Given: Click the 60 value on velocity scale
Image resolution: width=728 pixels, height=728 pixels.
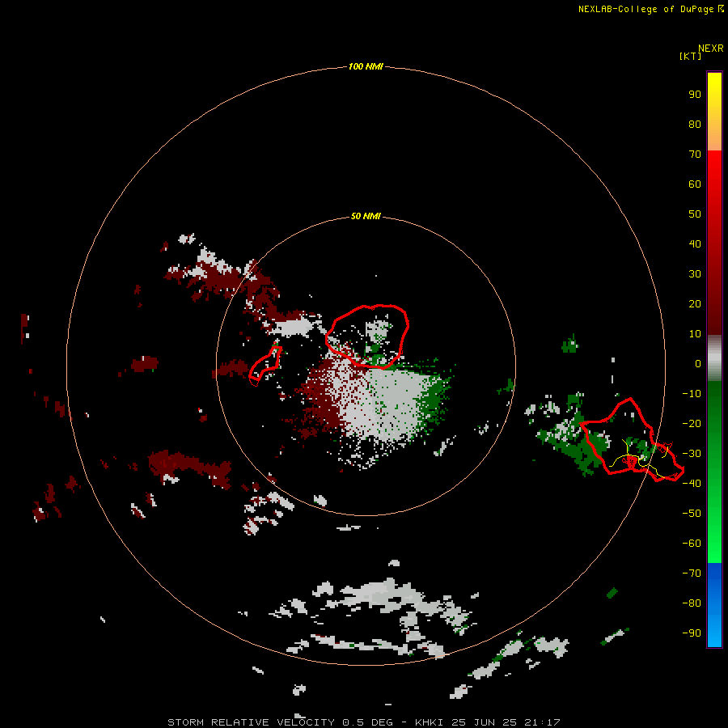Looking at the screenshot, I should pyautogui.click(x=695, y=184).
